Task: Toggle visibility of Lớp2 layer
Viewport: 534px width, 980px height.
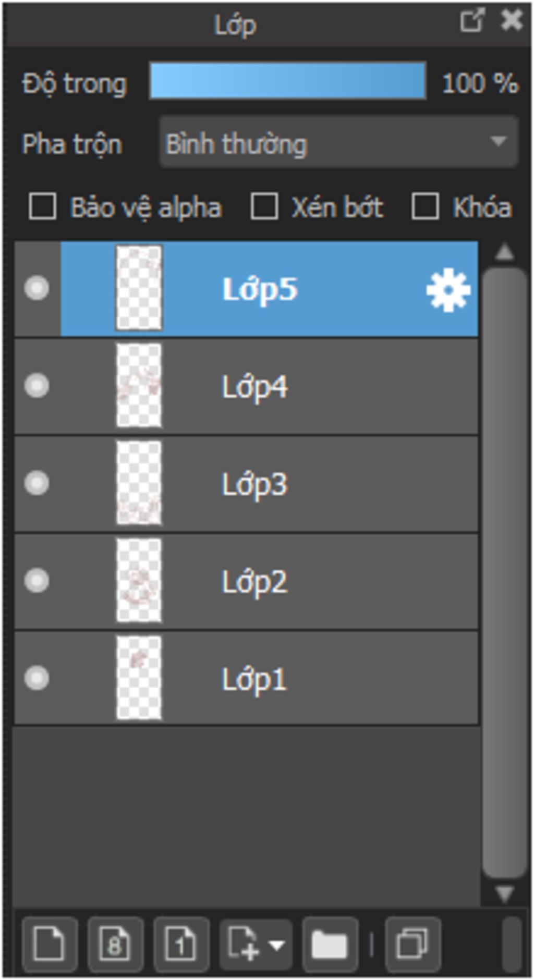Action: [x=37, y=581]
